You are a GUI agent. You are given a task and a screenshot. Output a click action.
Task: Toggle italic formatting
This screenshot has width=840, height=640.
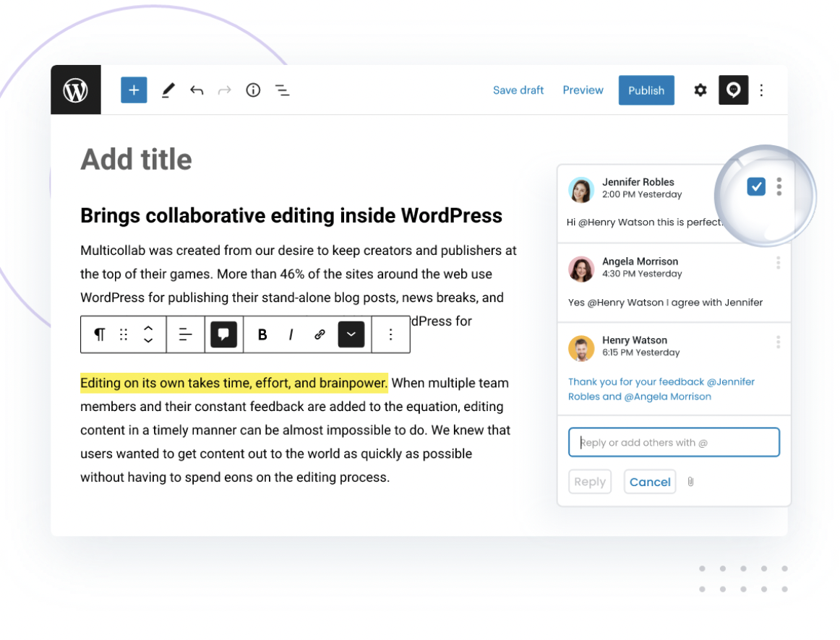coord(291,334)
